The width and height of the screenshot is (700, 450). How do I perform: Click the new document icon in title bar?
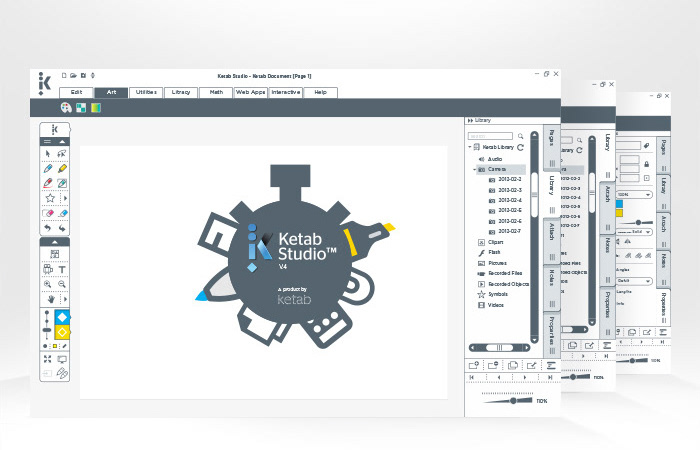[x=64, y=75]
